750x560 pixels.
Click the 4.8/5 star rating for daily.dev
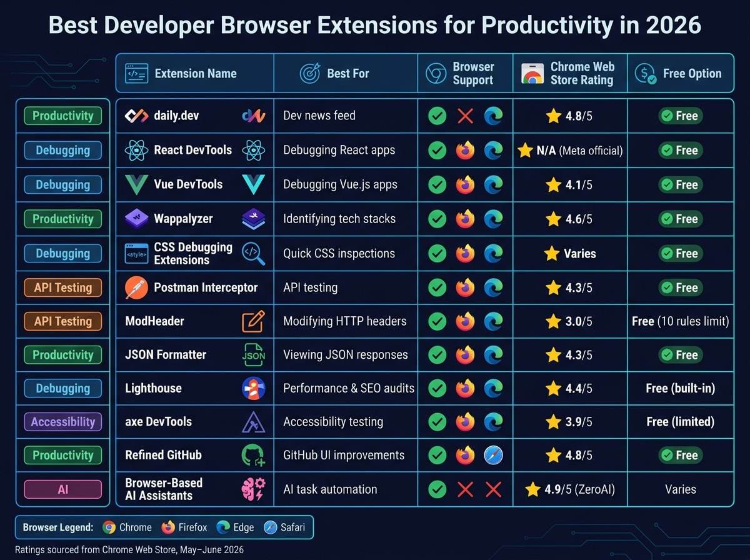[569, 116]
